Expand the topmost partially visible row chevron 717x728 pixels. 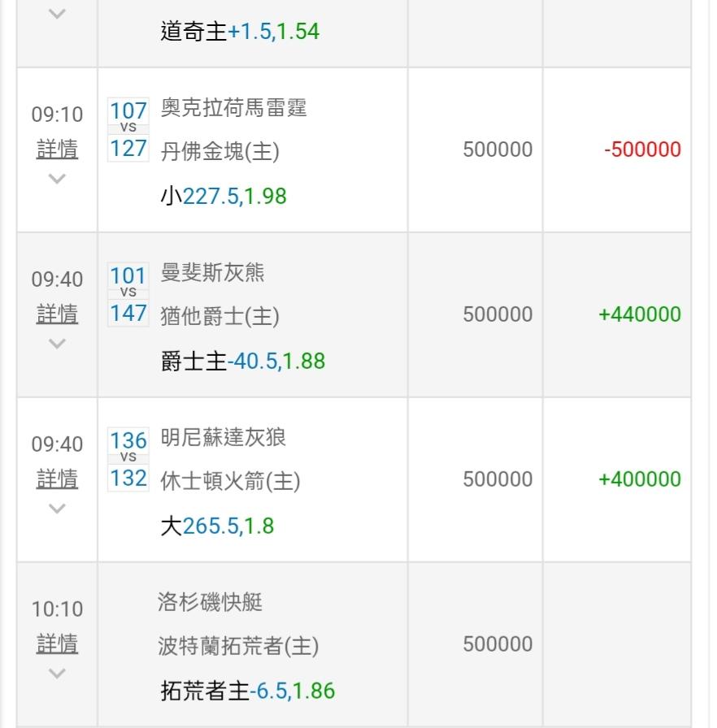(57, 14)
